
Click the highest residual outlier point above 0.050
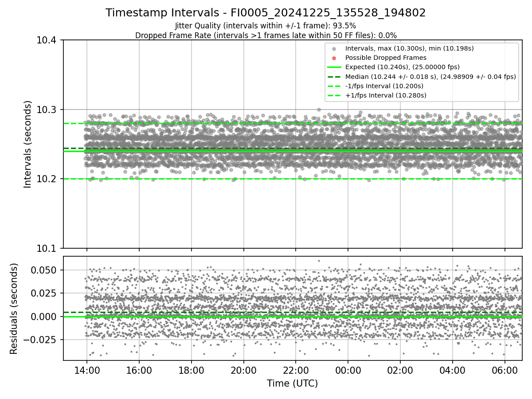coord(319,261)
